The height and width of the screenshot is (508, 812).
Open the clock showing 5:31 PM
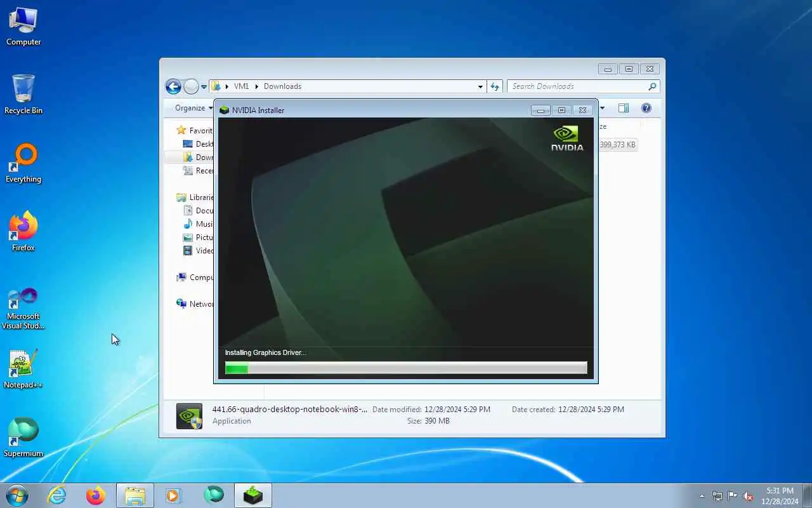780,496
